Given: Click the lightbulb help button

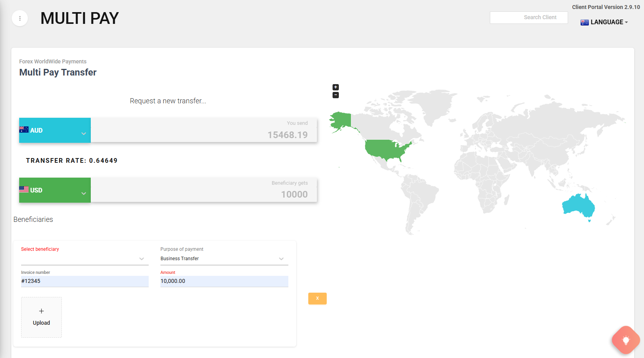Looking at the screenshot, I should pyautogui.click(x=626, y=340).
